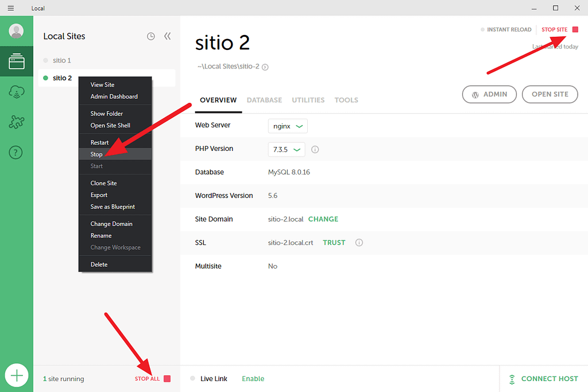Image resolution: width=588 pixels, height=392 pixels.
Task: Click the 1 site running status
Action: pos(63,379)
